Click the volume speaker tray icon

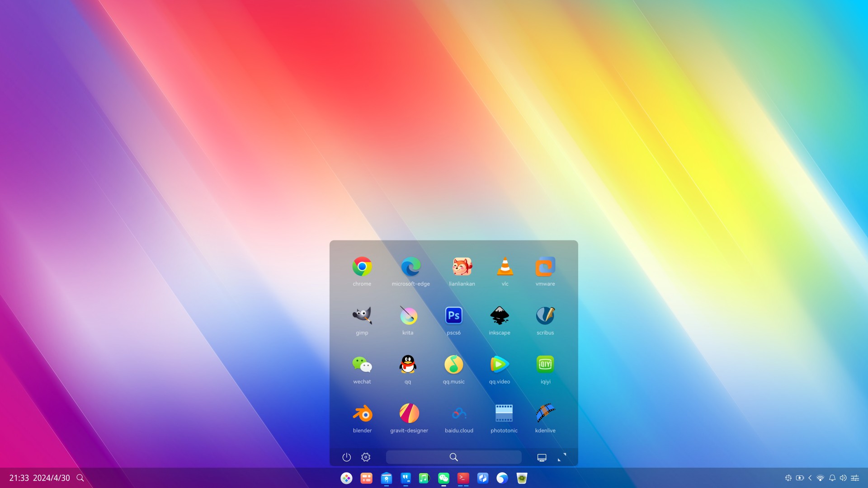[x=843, y=478]
